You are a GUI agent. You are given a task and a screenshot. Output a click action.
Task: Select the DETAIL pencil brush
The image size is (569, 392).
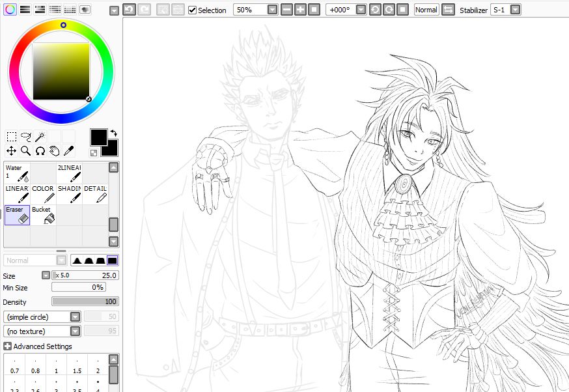tap(96, 194)
